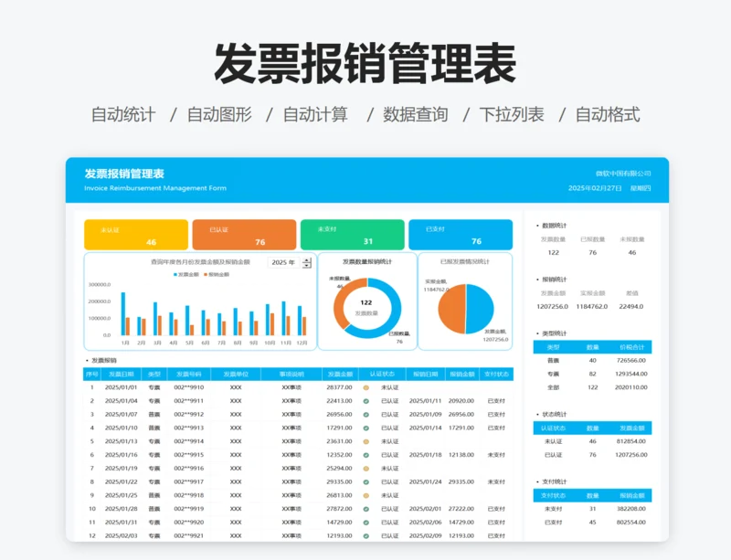Select 差值 value 22494.0
This screenshot has height=560, width=731.
631,307
